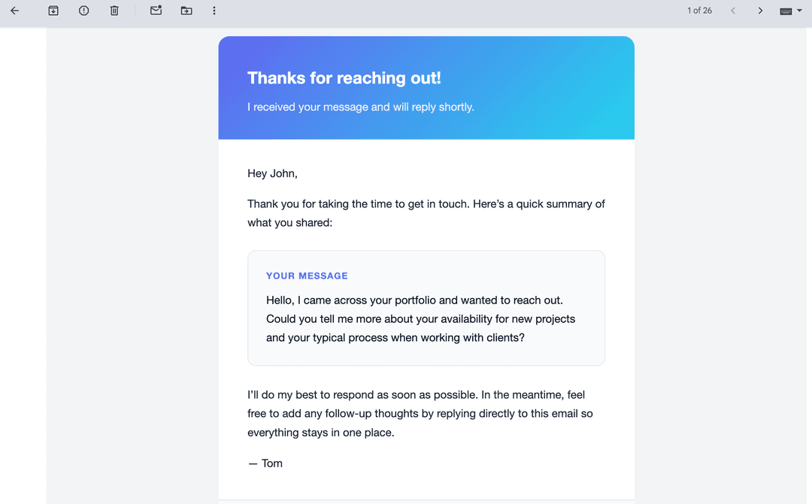Click the "1 of 26" conversation counter

coord(699,11)
